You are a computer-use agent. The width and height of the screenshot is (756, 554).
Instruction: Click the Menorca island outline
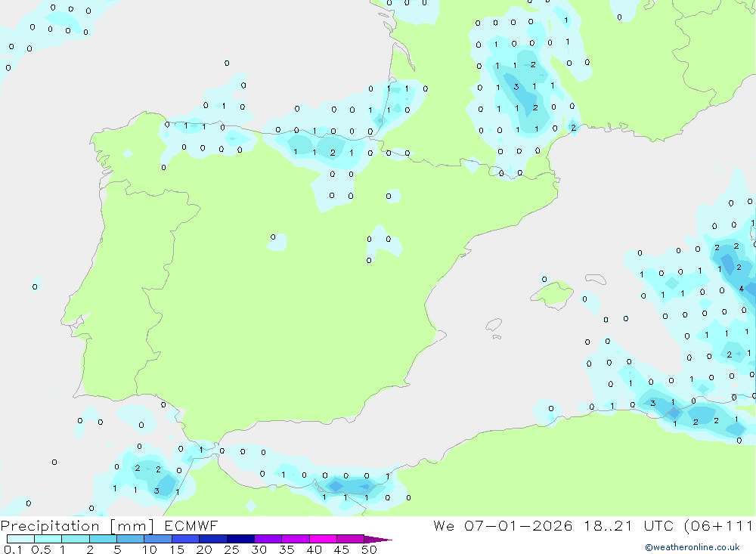point(596,279)
